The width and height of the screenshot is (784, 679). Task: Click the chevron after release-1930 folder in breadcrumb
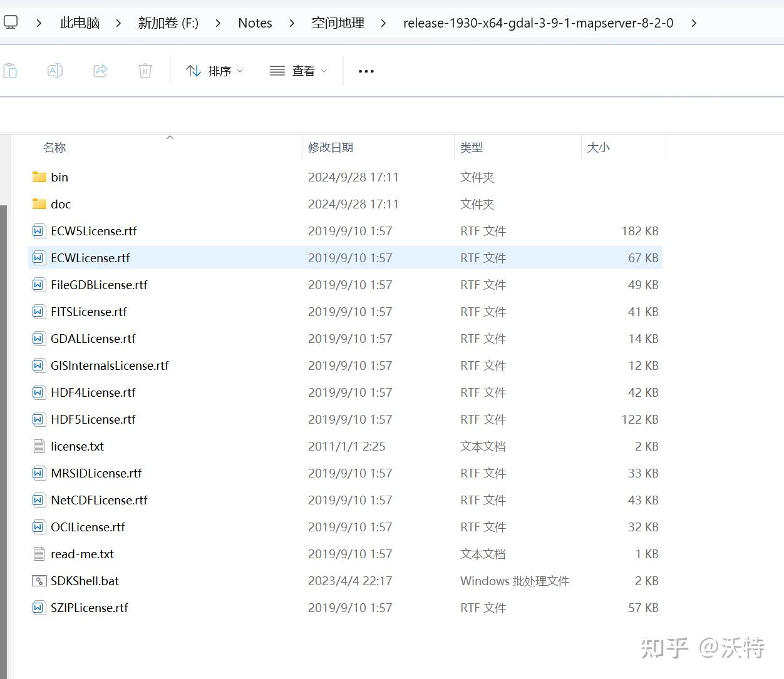coord(693,23)
